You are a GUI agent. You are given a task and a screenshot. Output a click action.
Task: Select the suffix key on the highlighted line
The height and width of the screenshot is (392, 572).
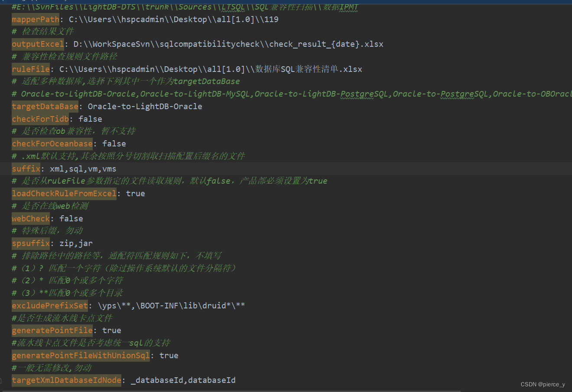pyautogui.click(x=26, y=168)
